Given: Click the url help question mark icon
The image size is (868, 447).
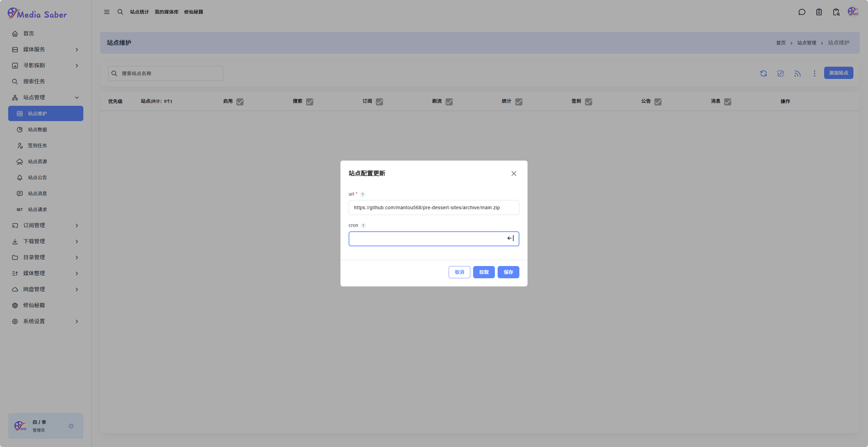Looking at the screenshot, I should tap(363, 195).
